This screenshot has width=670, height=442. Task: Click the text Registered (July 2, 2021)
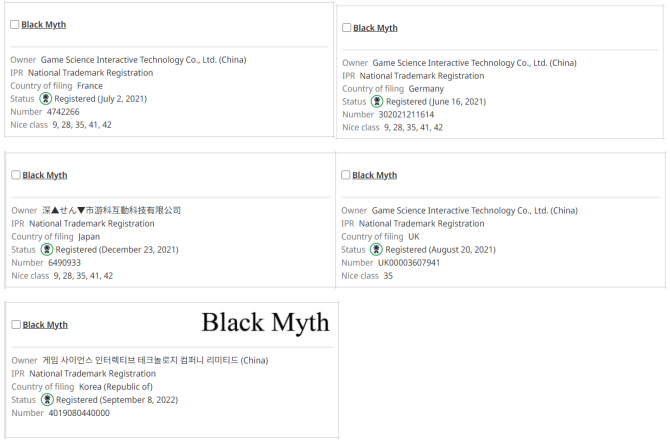pyautogui.click(x=100, y=99)
